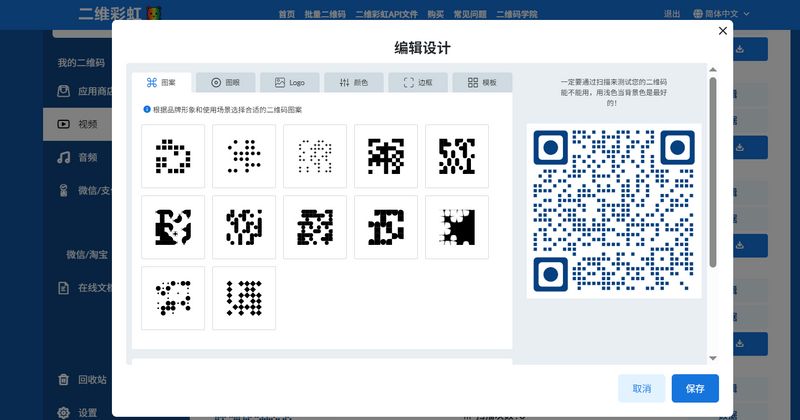Click the 设置 settings gear icon
This screenshot has height=420, width=800.
pos(63,411)
